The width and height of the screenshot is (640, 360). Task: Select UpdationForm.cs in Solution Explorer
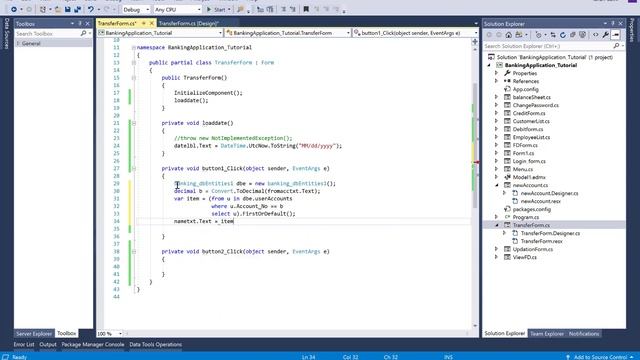point(533,249)
